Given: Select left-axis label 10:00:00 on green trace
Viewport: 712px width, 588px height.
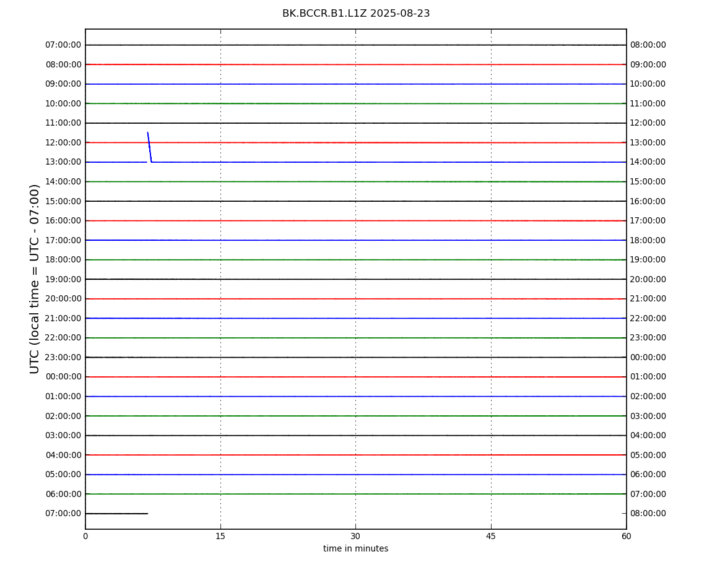Looking at the screenshot, I should click(63, 103).
